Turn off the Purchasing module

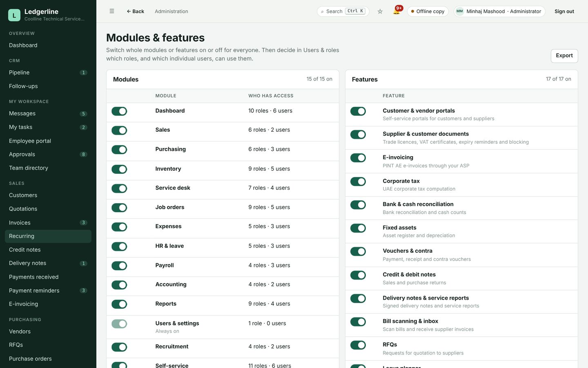119,150
